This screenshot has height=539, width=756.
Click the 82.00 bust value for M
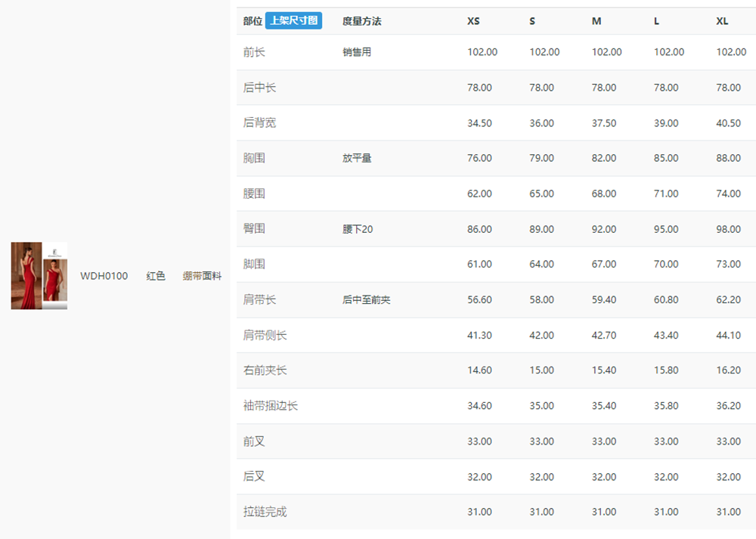tap(604, 158)
